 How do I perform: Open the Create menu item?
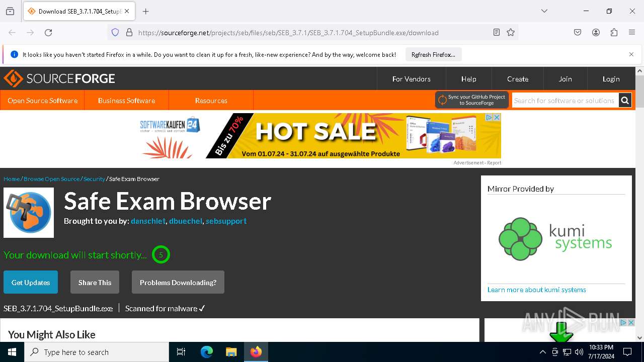[518, 79]
